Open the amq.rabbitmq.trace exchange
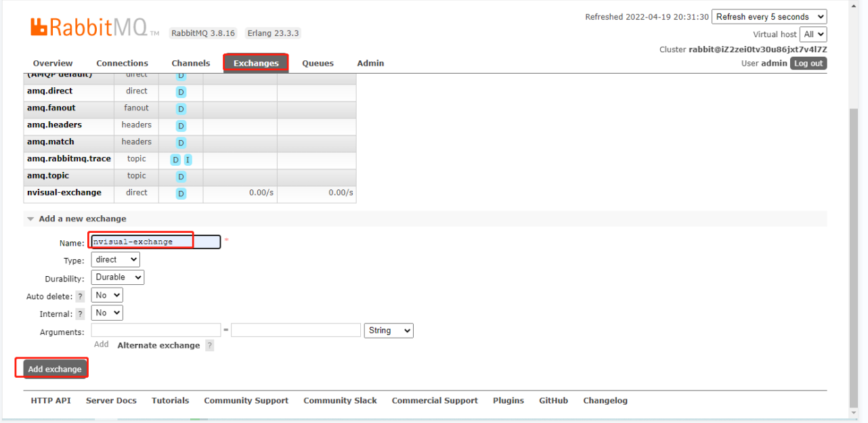The image size is (868, 423). tap(69, 158)
